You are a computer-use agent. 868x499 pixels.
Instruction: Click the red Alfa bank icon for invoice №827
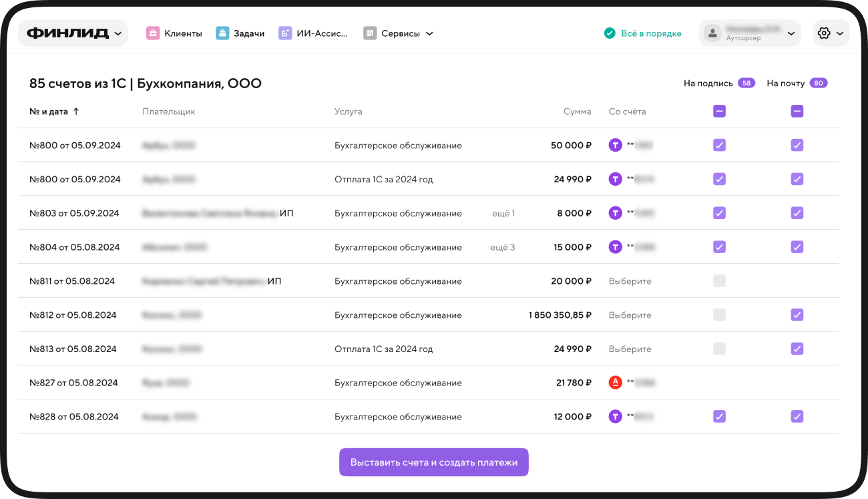click(x=616, y=383)
